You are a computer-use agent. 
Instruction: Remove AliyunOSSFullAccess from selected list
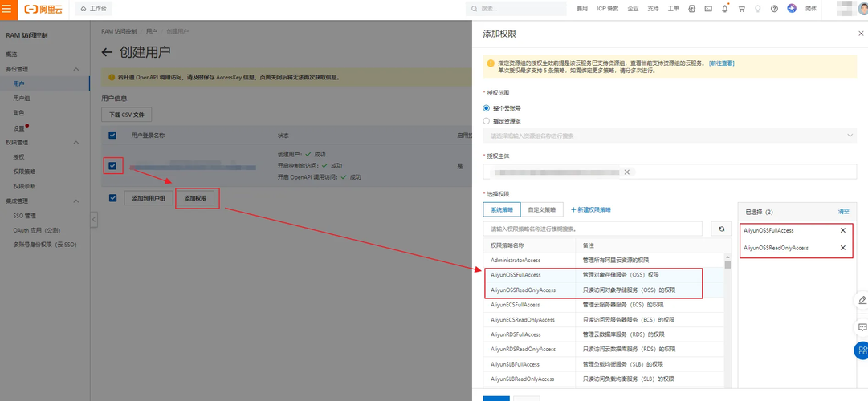pos(842,231)
